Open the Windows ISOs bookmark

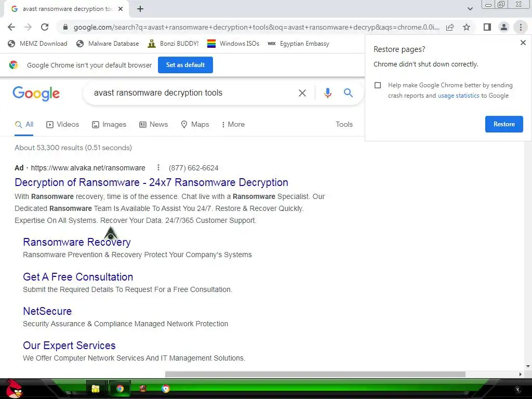[233, 44]
